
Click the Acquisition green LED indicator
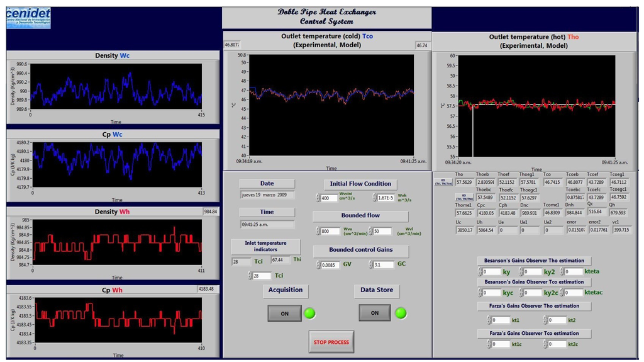pos(310,313)
